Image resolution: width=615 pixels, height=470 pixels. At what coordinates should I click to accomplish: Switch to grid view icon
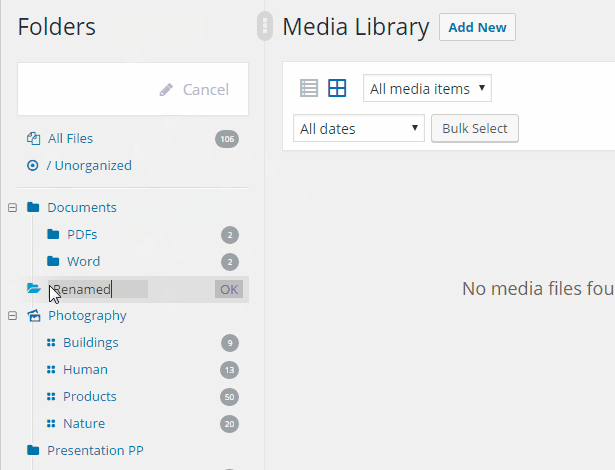coord(337,88)
